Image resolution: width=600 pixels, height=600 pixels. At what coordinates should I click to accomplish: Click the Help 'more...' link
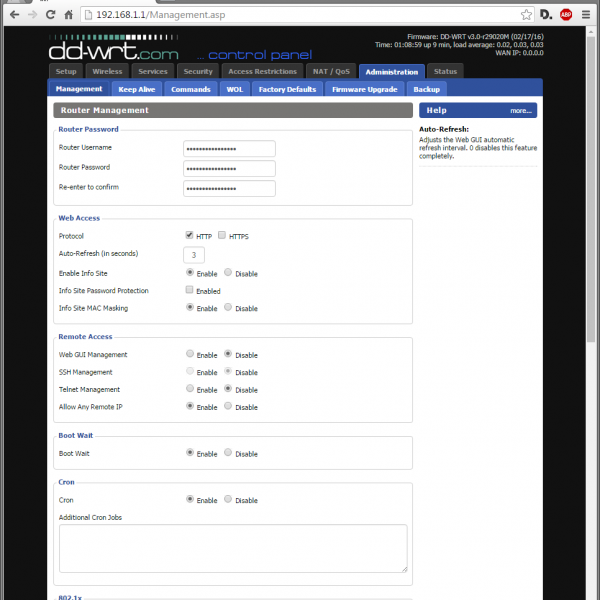click(520, 111)
